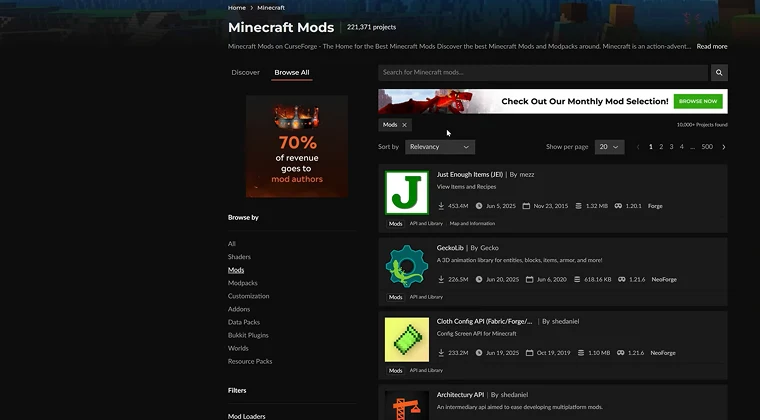The image size is (760, 420).
Task: Select Shaders in Browse by list
Action: 239,257
